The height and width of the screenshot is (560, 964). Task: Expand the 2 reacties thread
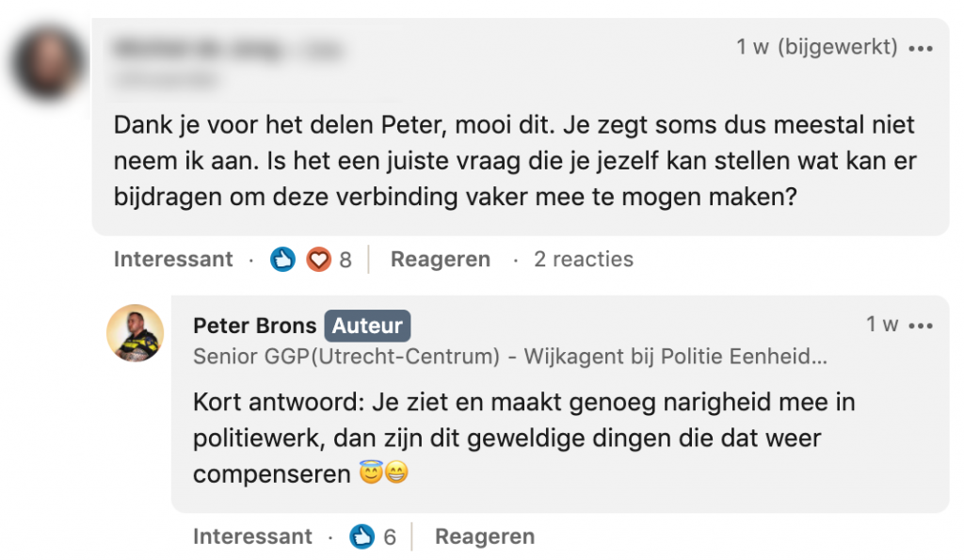tap(584, 260)
